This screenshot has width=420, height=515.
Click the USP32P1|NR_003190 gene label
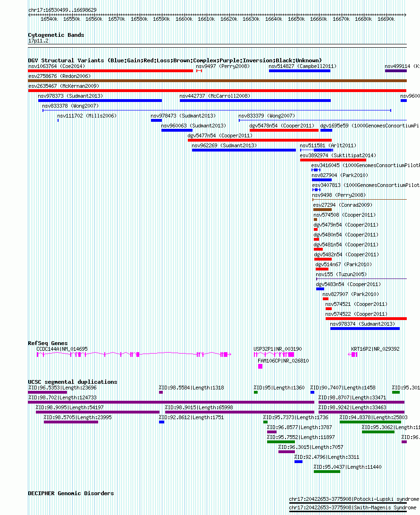pyautogui.click(x=277, y=349)
